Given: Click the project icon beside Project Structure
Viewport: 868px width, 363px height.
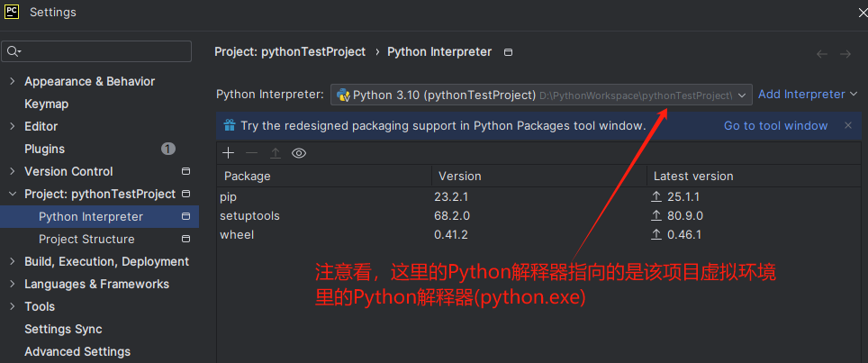Looking at the screenshot, I should coord(186,239).
